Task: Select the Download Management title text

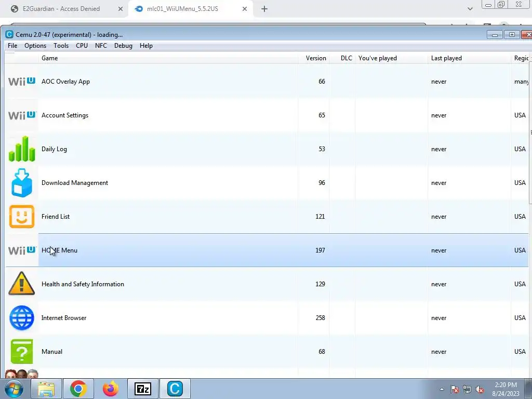Action: (75, 183)
